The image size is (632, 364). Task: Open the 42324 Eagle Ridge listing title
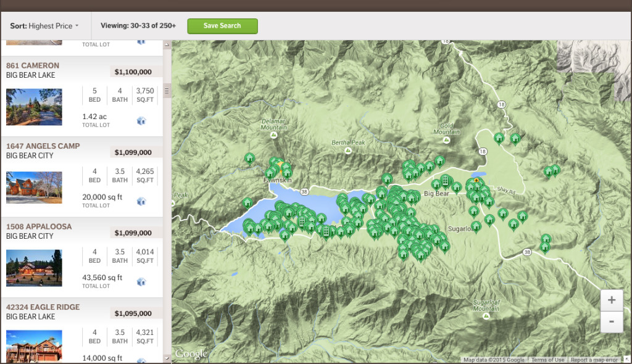click(43, 307)
